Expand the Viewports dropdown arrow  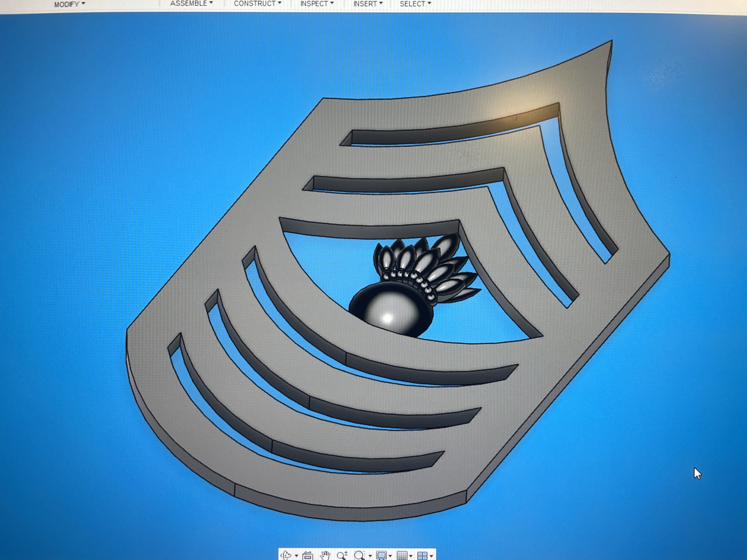click(432, 556)
